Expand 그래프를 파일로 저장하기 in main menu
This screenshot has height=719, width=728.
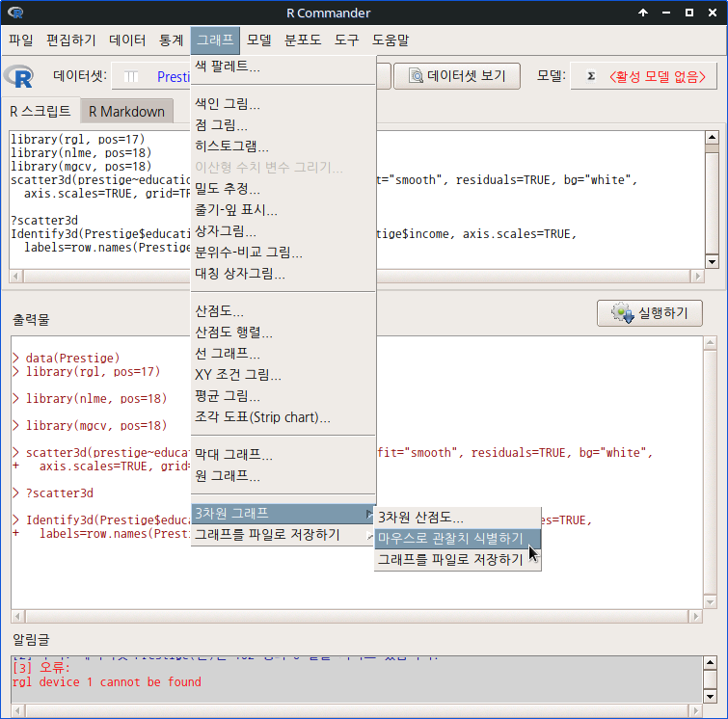[x=283, y=535]
